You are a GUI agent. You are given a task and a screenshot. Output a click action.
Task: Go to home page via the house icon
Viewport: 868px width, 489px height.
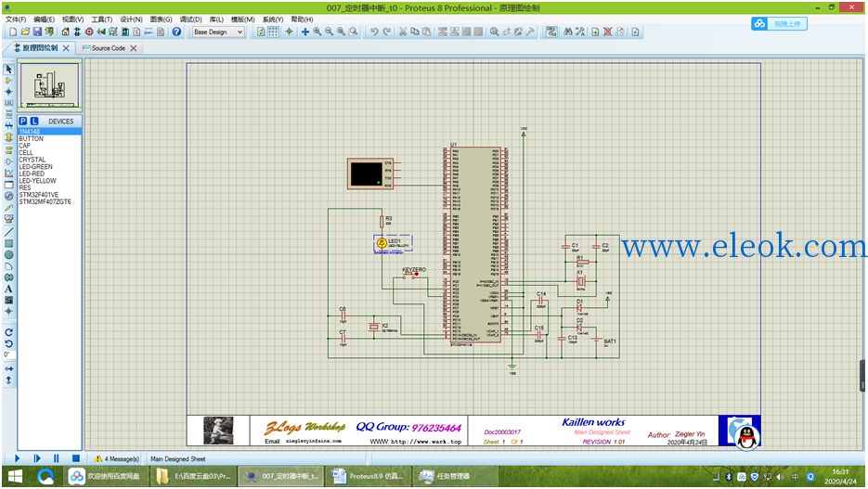coord(65,32)
